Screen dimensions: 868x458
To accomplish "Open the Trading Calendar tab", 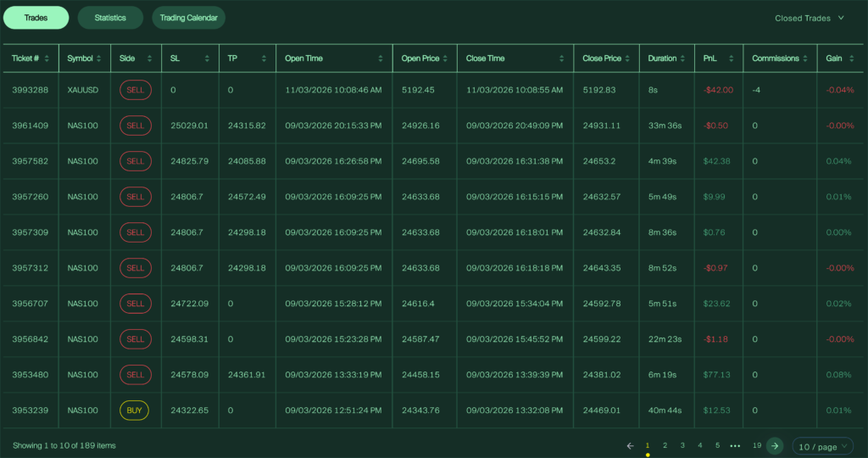I will [x=188, y=18].
